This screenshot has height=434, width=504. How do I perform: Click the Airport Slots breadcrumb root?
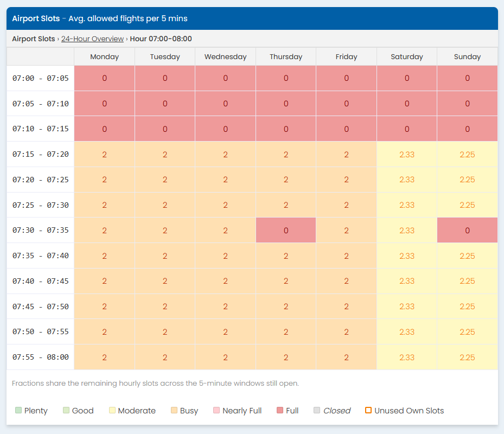pos(33,39)
